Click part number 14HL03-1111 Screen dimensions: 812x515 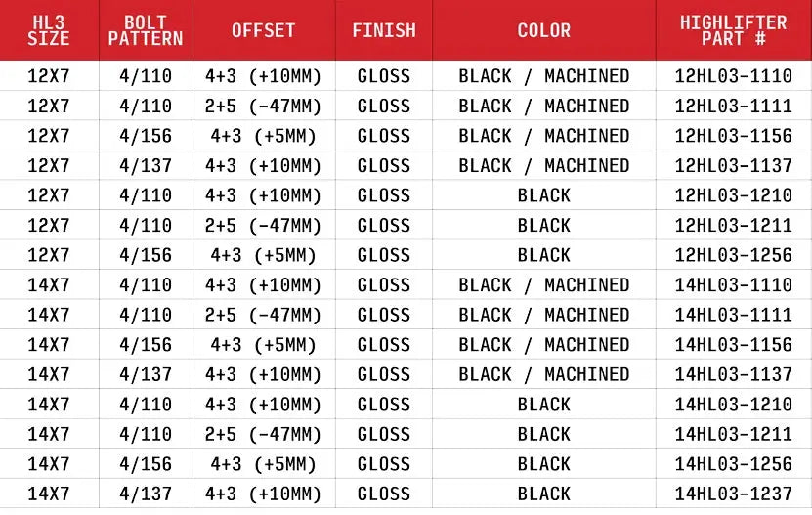click(734, 315)
